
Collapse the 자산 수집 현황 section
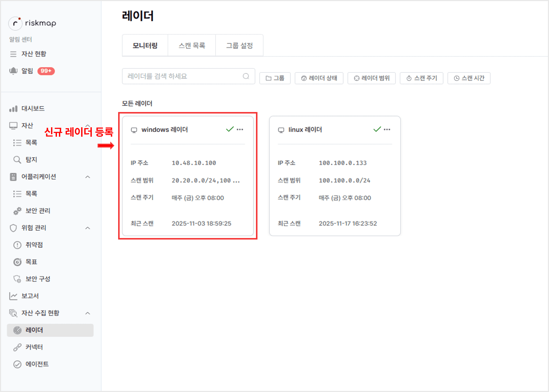pyautogui.click(x=88, y=313)
